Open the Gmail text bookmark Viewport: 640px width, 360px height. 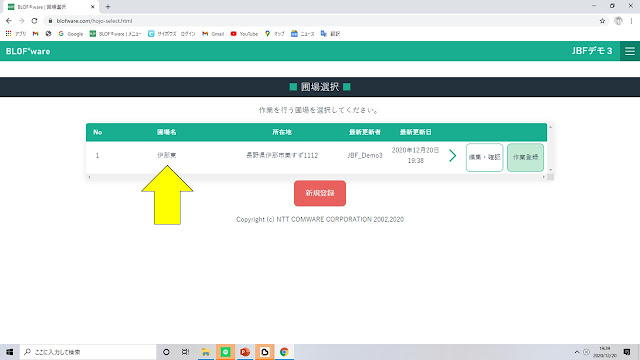pyautogui.click(x=213, y=33)
